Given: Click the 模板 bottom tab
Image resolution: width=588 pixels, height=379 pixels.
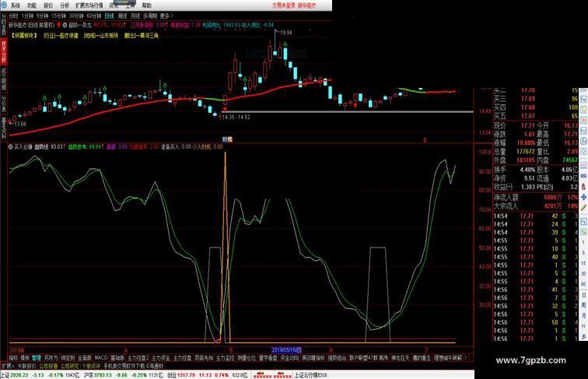Looking at the screenshot, I should [x=25, y=358].
